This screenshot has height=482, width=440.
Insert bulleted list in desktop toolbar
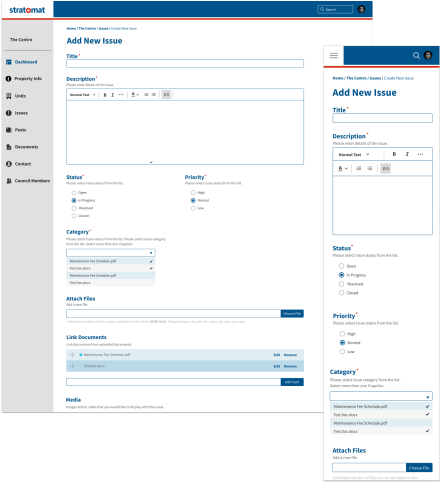(x=146, y=95)
